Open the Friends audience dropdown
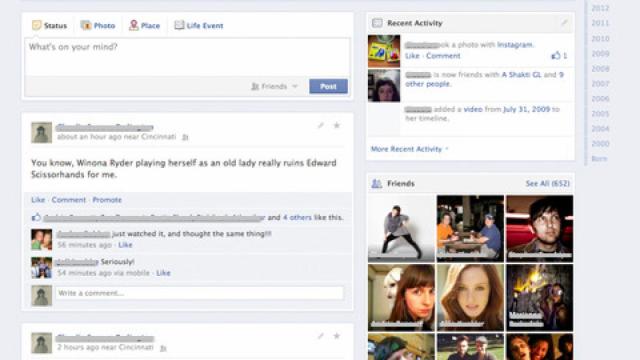The width and height of the screenshot is (640, 360). coord(274,86)
